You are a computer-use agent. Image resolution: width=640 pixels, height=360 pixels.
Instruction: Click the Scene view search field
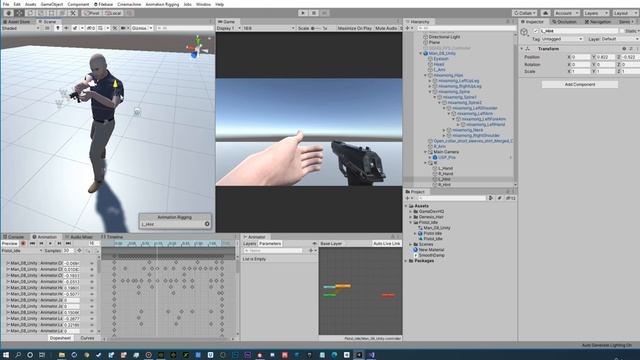point(184,28)
